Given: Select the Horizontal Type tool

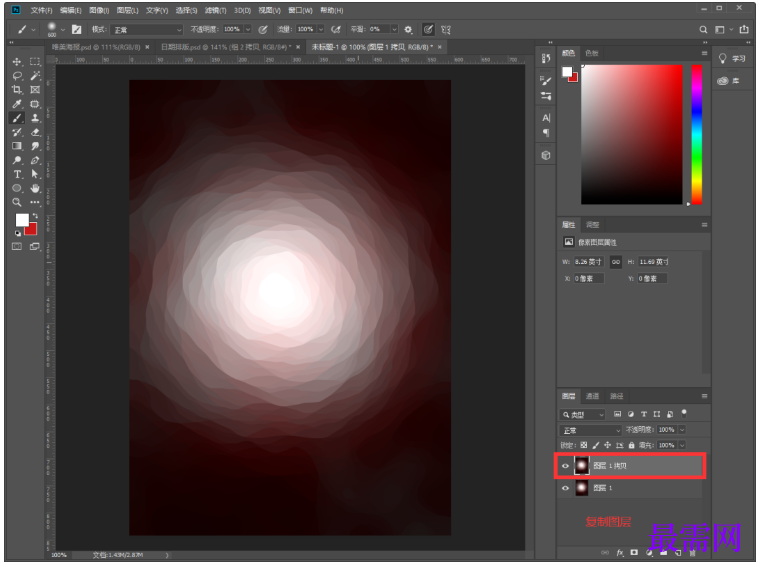Looking at the screenshot, I should click(x=17, y=174).
